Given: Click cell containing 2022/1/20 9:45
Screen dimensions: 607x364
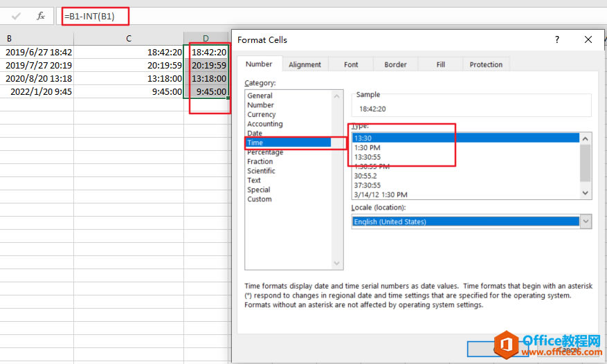Looking at the screenshot, I should pyautogui.click(x=37, y=92).
